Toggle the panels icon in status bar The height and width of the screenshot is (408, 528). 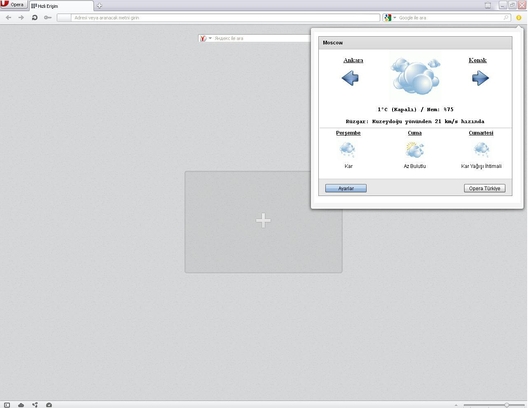(7, 405)
